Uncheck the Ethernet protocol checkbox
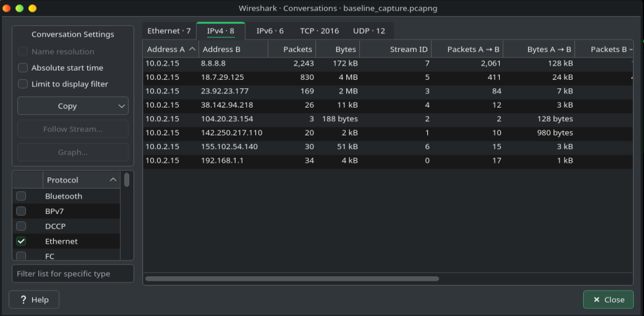The width and height of the screenshot is (644, 316). tap(21, 241)
